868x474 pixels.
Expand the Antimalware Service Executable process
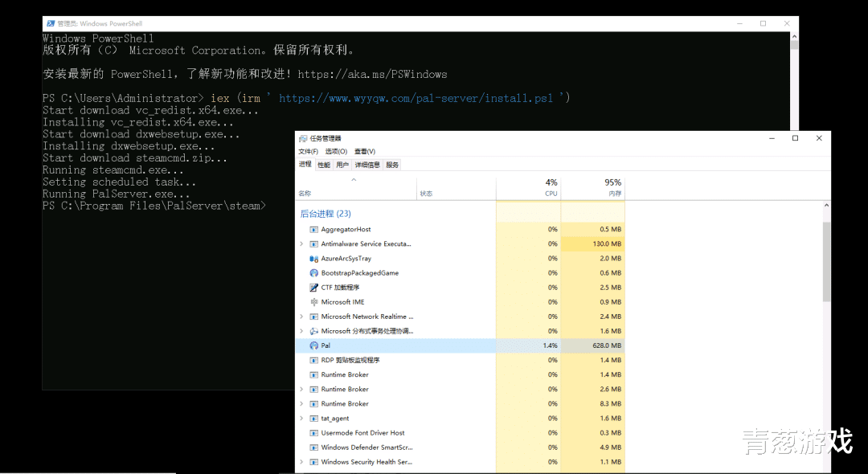301,244
